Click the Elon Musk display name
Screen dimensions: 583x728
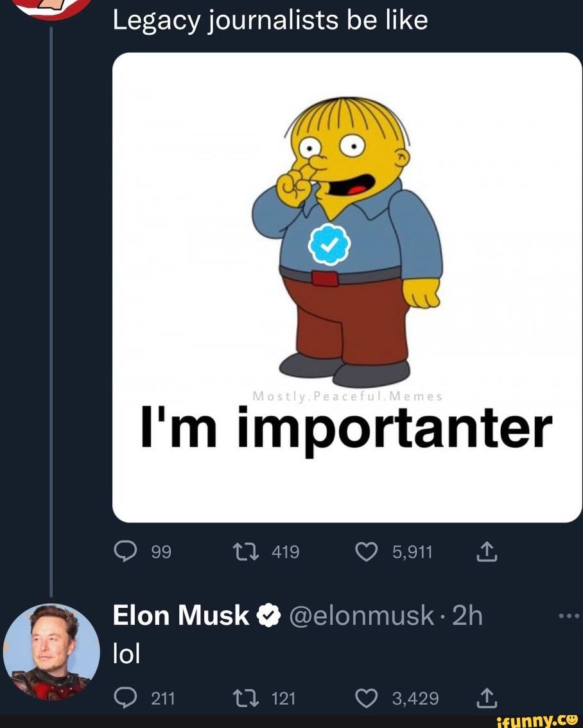pyautogui.click(x=180, y=616)
